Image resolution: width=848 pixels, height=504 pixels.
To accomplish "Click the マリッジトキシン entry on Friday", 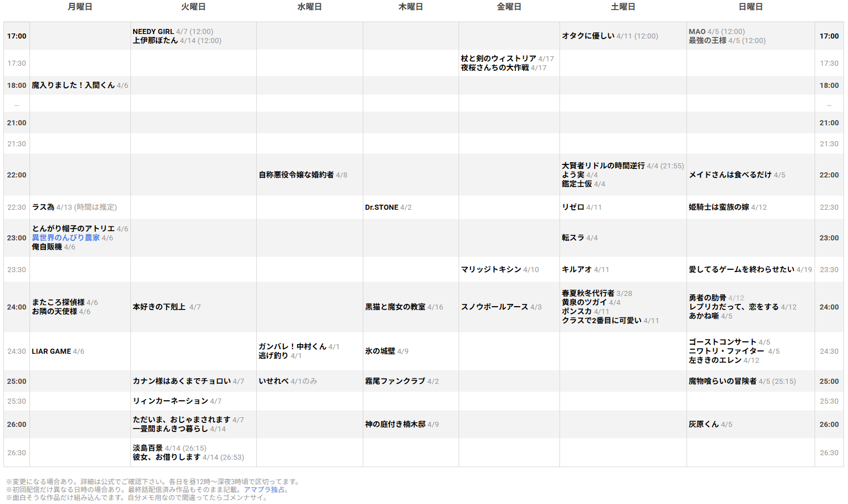I will pyautogui.click(x=491, y=270).
